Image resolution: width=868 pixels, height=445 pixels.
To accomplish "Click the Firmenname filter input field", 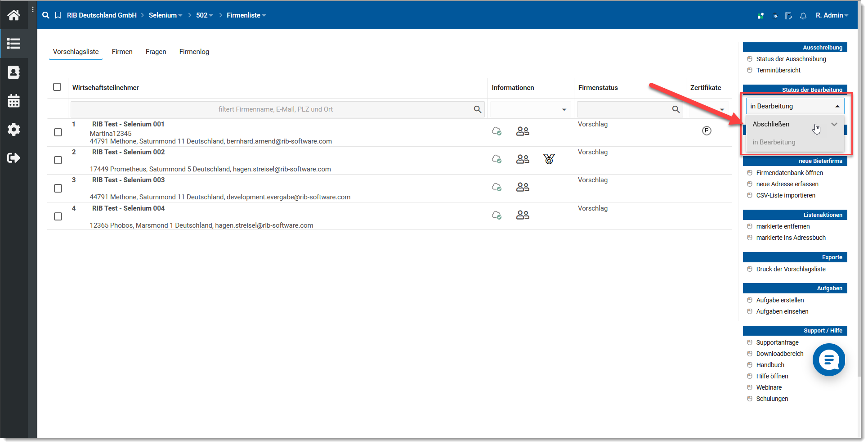I will coord(275,109).
